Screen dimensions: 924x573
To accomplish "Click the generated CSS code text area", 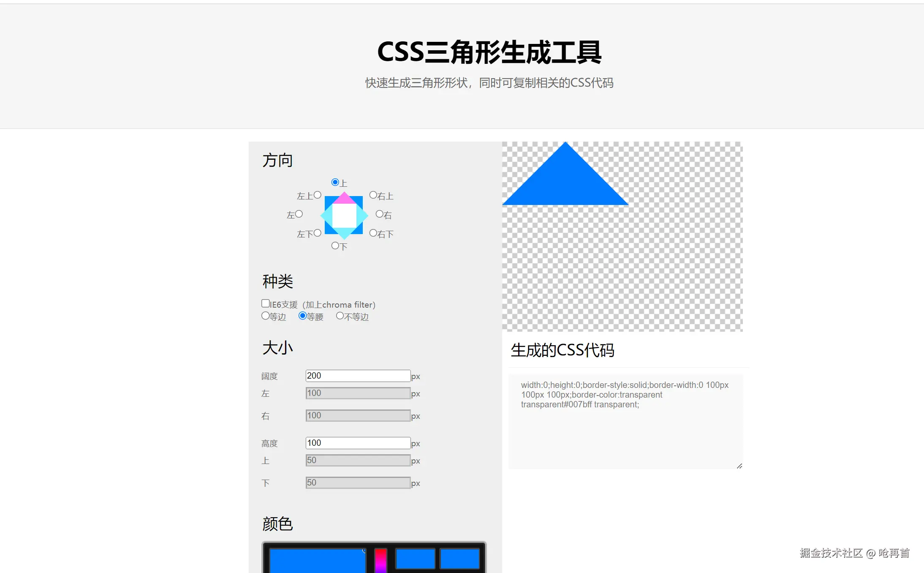I will [625, 421].
